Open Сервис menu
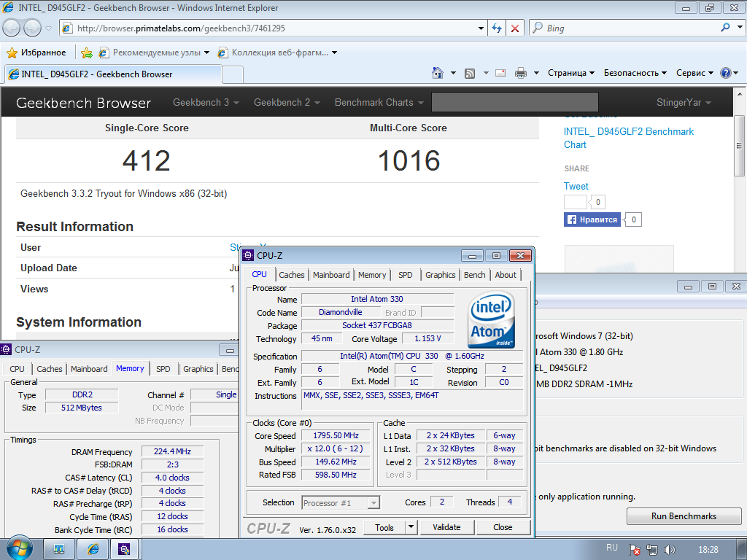The width and height of the screenshot is (747, 560). 694,73
